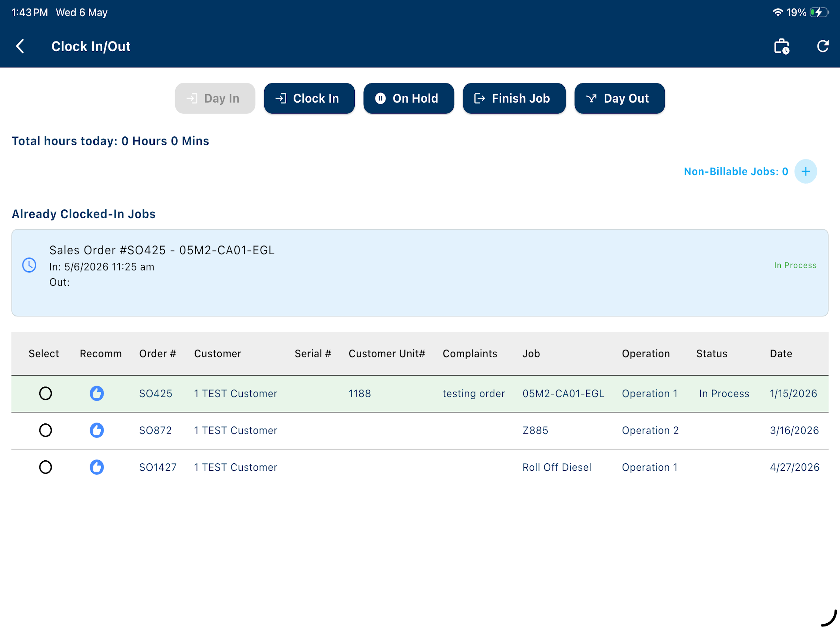Screen dimensions: 840x630
Task: Tap the In Process status on card
Action: click(x=795, y=266)
